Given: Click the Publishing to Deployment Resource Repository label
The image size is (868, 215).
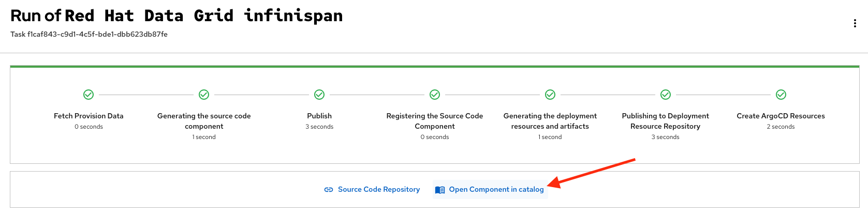Looking at the screenshot, I should (666, 121).
